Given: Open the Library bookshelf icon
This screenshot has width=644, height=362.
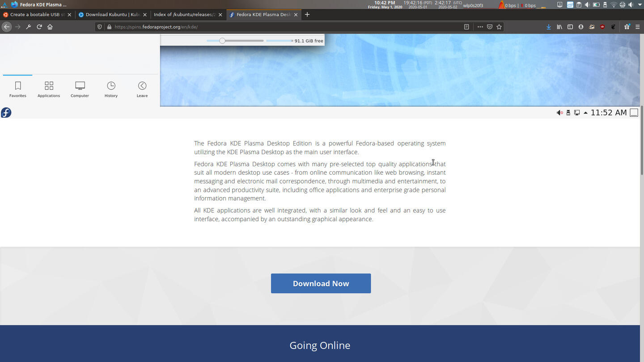Looking at the screenshot, I should (559, 27).
